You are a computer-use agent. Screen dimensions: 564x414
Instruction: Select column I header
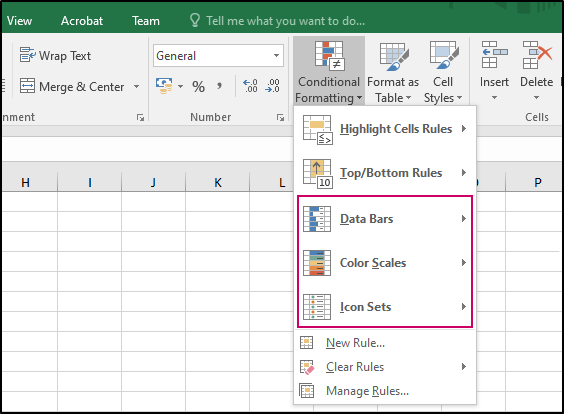[x=90, y=182]
